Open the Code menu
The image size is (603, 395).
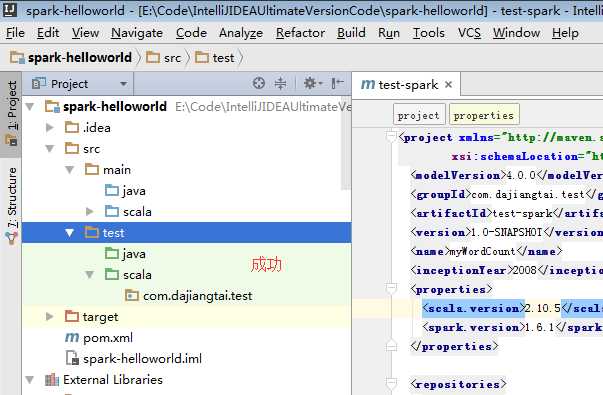(191, 33)
